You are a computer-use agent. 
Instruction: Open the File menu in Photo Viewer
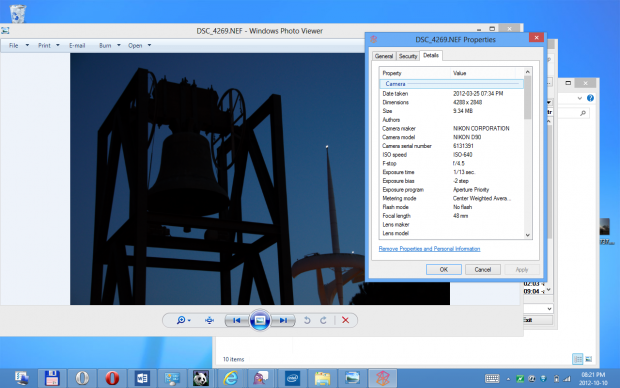tap(19, 45)
